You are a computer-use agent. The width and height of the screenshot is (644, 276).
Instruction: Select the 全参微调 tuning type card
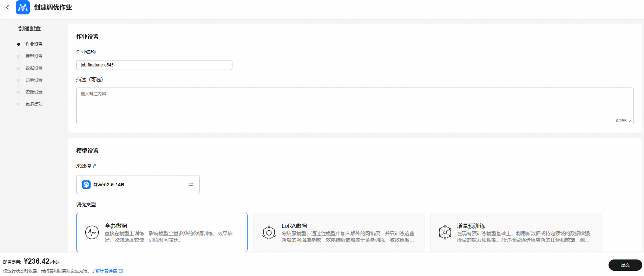162,232
